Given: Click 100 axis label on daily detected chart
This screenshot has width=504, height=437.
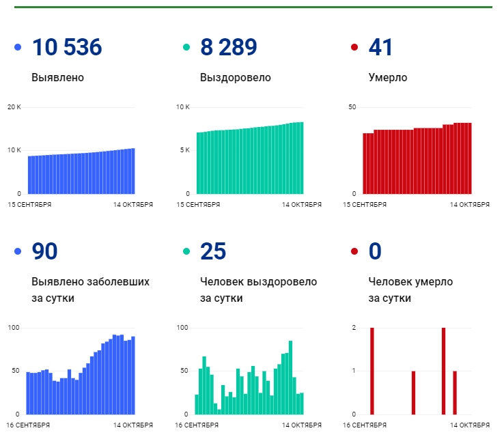Looking at the screenshot, I should point(14,328).
